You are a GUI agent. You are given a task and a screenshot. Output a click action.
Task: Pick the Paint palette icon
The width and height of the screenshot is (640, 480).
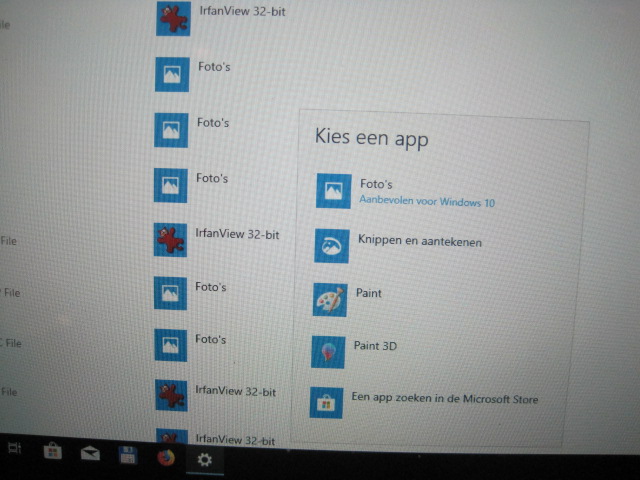coord(330,300)
